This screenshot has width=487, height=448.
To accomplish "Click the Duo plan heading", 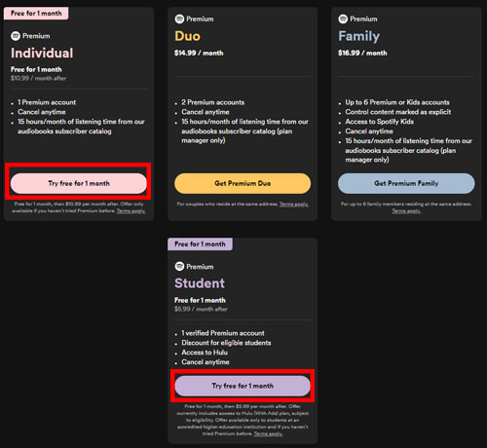I will (187, 36).
